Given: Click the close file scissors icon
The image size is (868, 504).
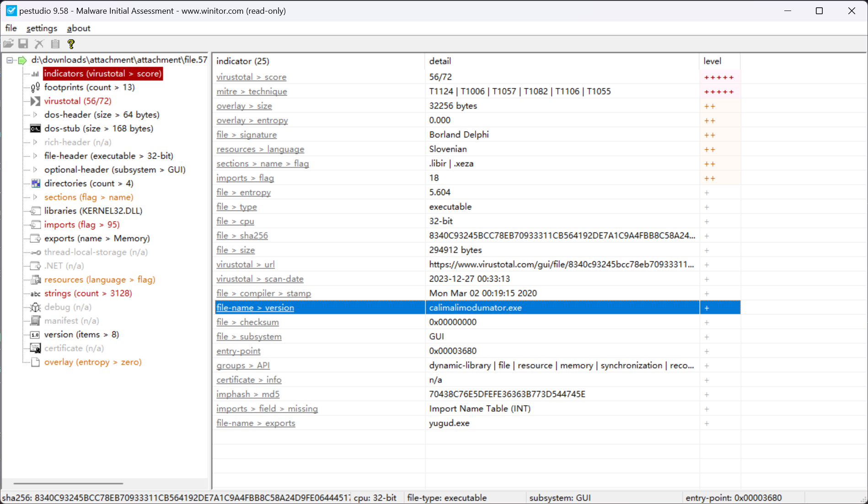Looking at the screenshot, I should click(x=39, y=44).
